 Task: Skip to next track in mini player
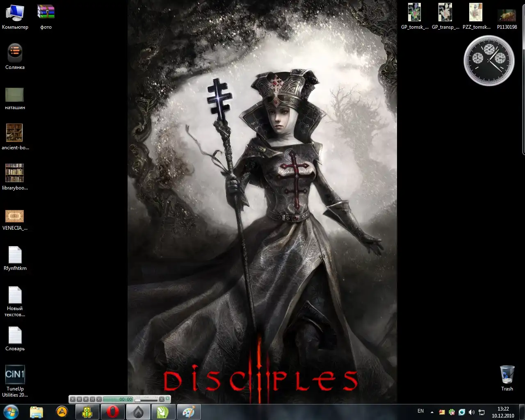tap(99, 399)
